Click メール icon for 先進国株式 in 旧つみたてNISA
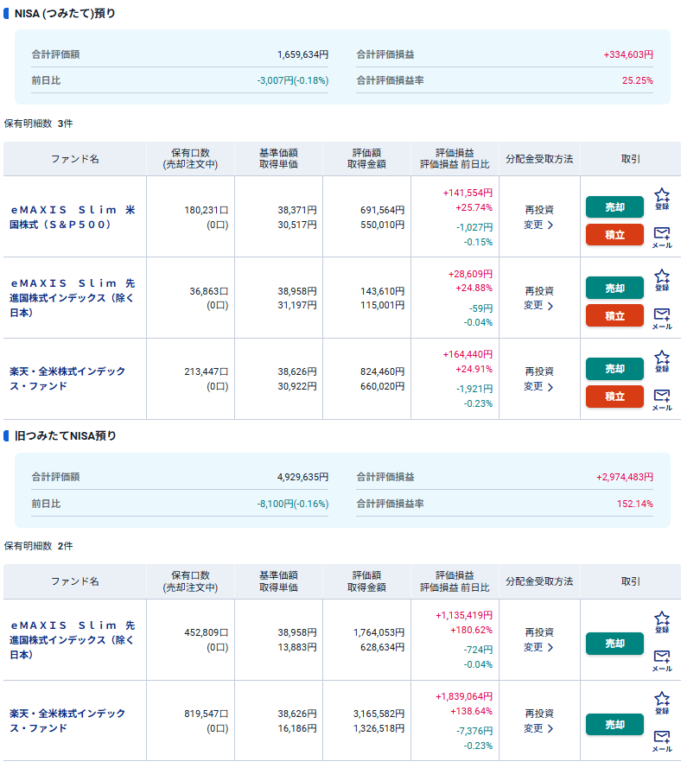 [x=661, y=659]
